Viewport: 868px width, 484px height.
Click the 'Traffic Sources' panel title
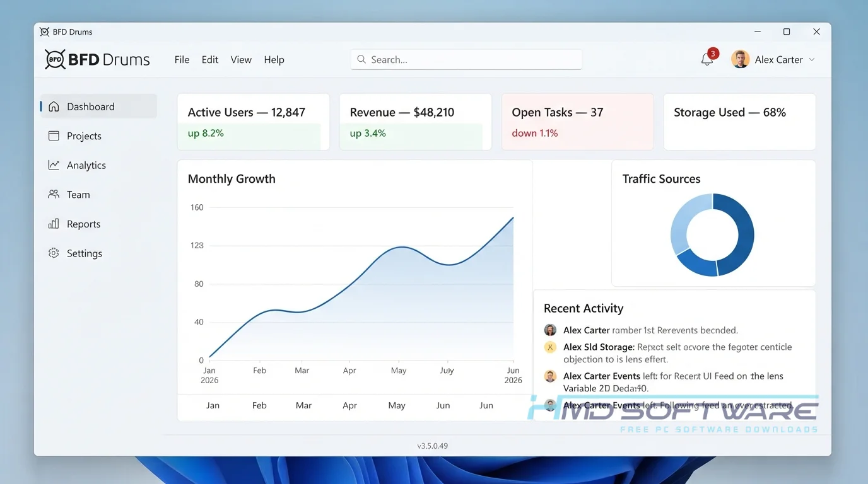pyautogui.click(x=662, y=178)
